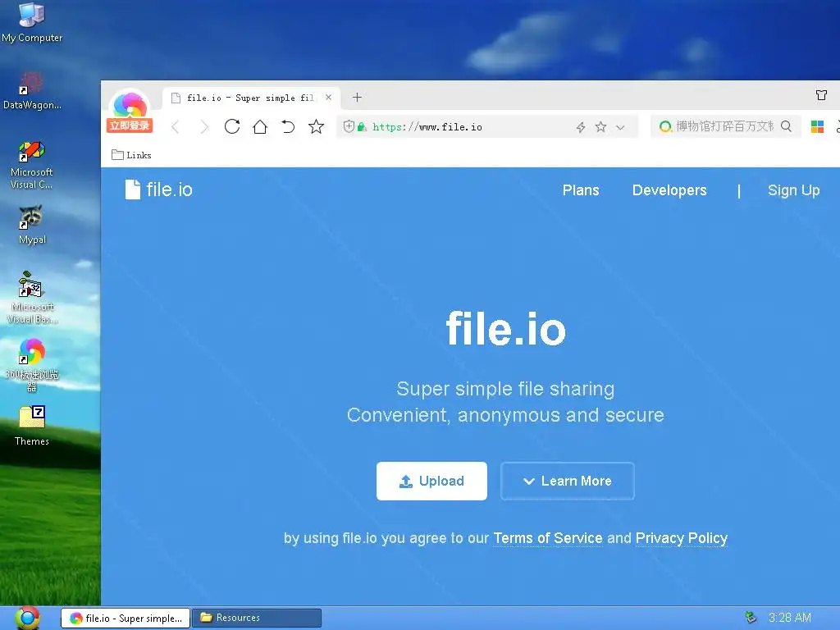Go to browser home page

260,126
